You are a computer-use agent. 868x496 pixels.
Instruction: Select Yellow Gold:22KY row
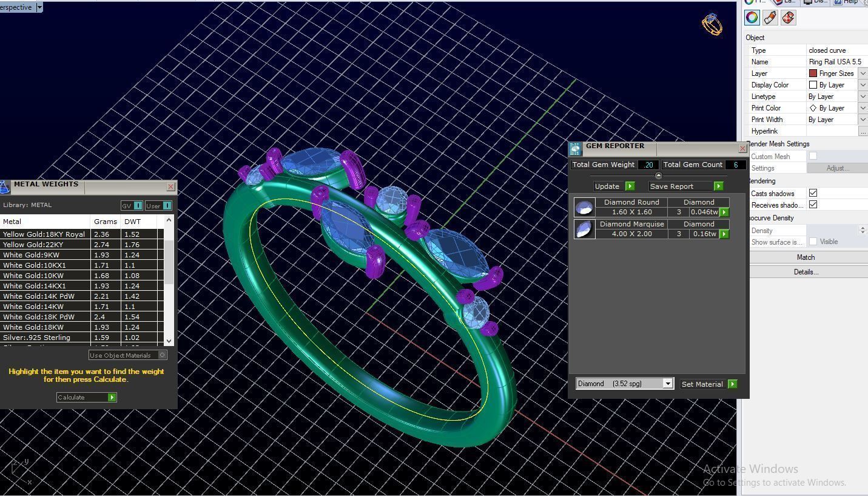82,245
